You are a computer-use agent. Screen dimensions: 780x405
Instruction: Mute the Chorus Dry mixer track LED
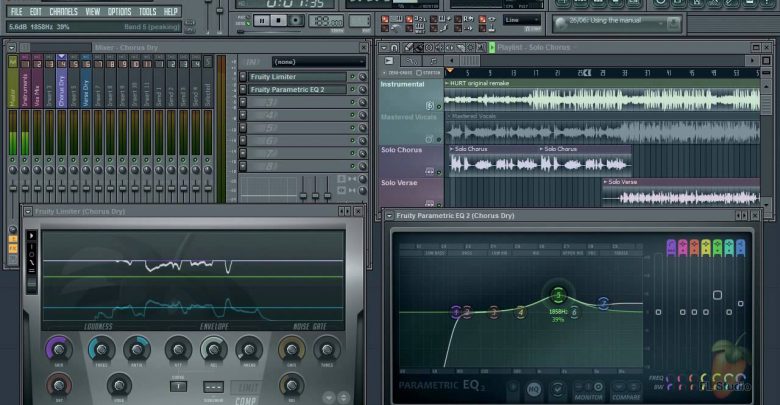(62, 160)
